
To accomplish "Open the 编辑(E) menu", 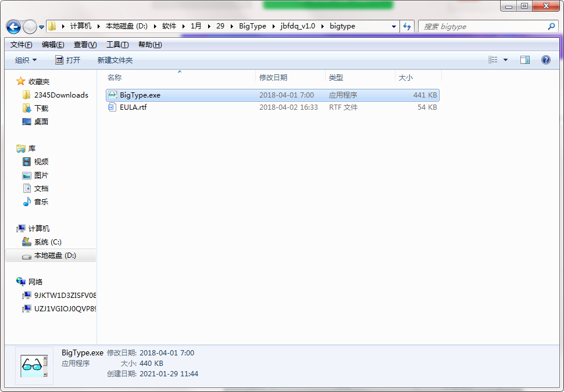I will point(53,45).
